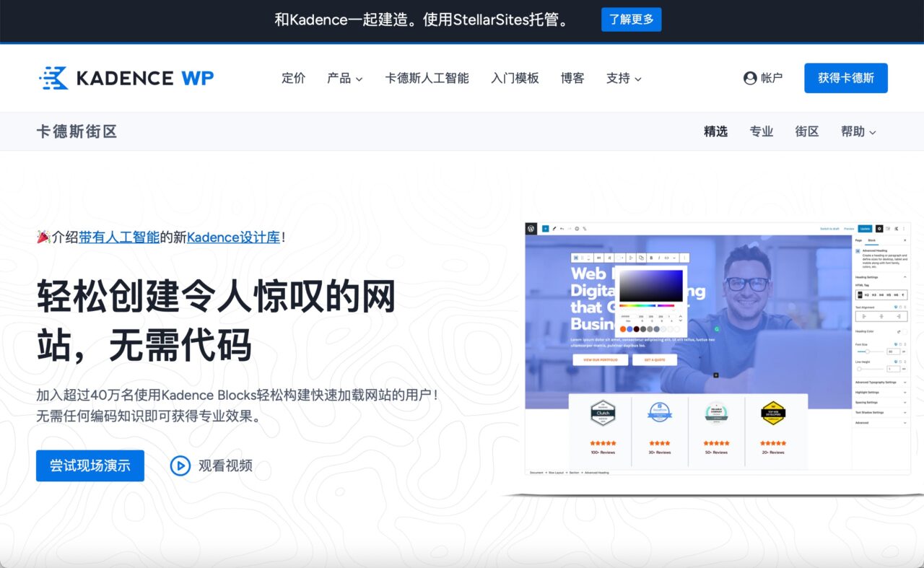Click the WordPress logo in editor preview

pyautogui.click(x=531, y=229)
